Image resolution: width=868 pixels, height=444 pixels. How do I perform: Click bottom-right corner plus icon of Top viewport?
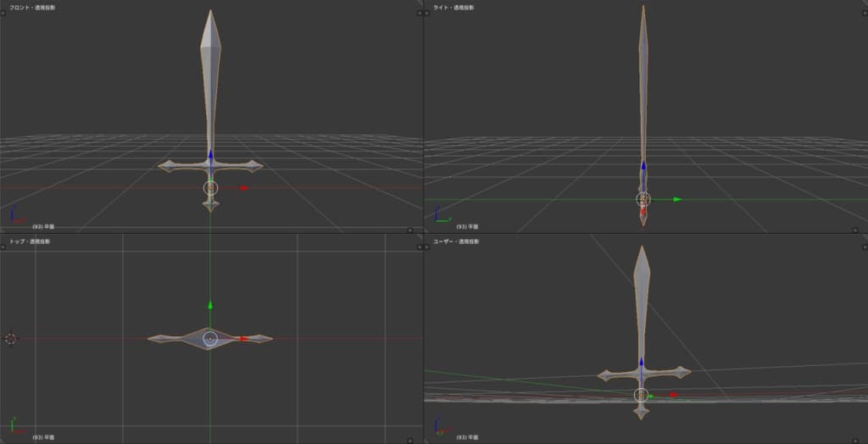[x=410, y=441]
